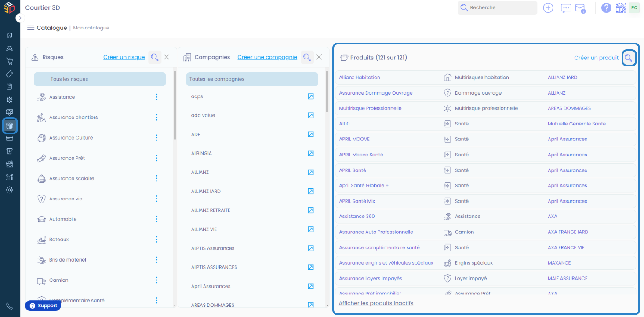Screen dimensions: 644x317
Task: Click the phone icon in sidebar
Action: [9, 306]
